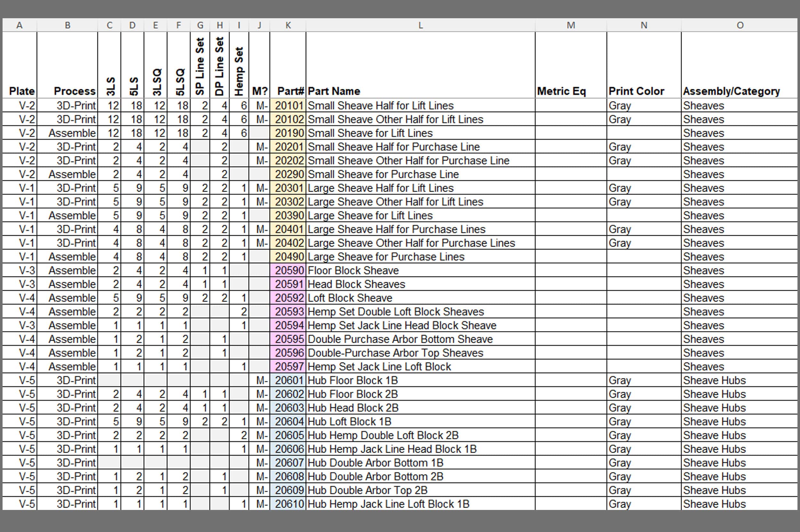Select part number cell 20390
The width and height of the screenshot is (800, 532).
[x=288, y=215]
